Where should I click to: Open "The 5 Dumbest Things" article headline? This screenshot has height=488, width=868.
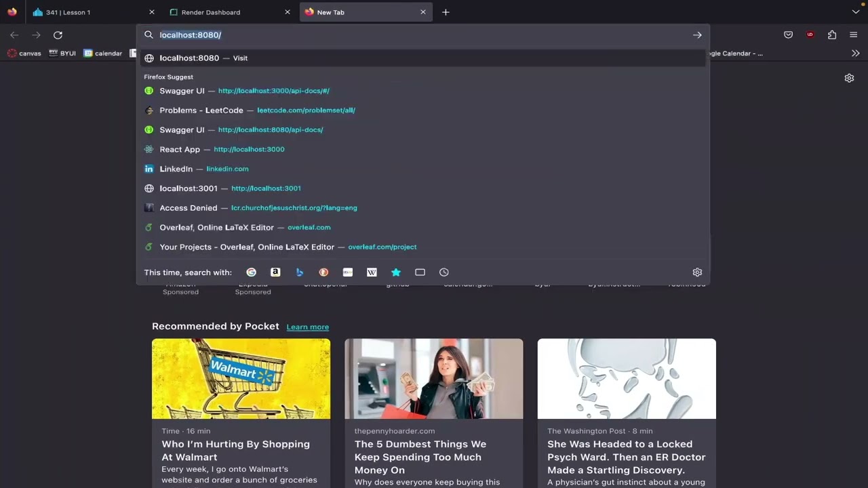click(x=420, y=457)
